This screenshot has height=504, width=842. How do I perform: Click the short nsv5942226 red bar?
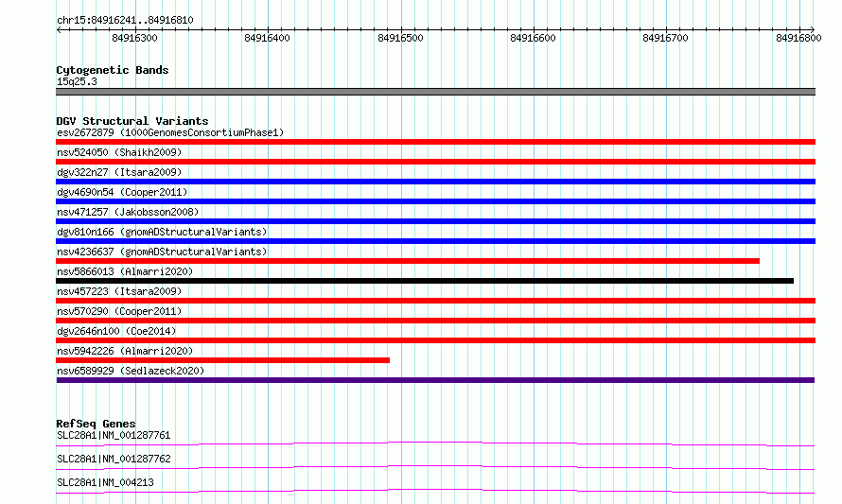[223, 360]
